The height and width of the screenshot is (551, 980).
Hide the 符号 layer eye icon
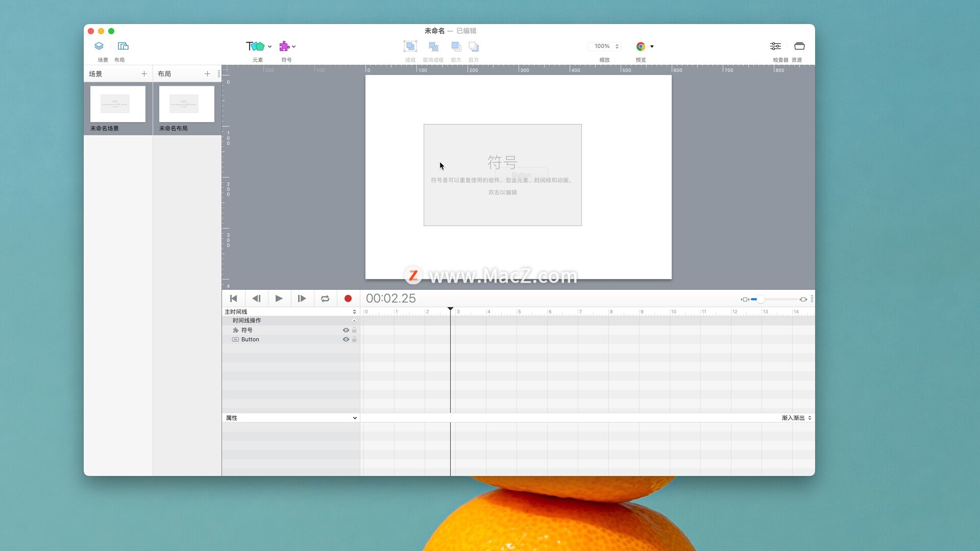346,330
